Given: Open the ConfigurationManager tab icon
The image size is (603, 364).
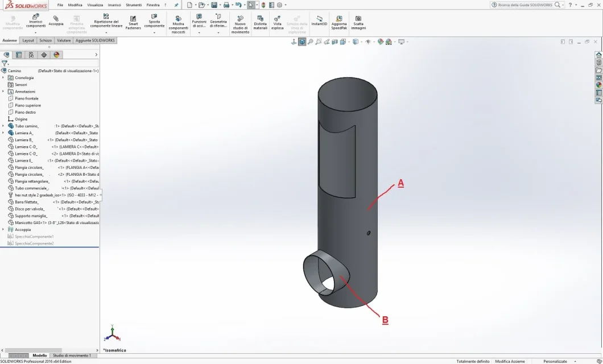Looking at the screenshot, I should click(x=31, y=55).
